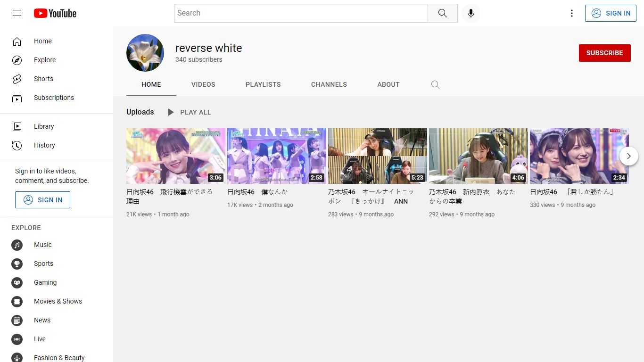This screenshot has width=644, height=362.
Task: Select the HOME channel tab
Action: (x=151, y=84)
